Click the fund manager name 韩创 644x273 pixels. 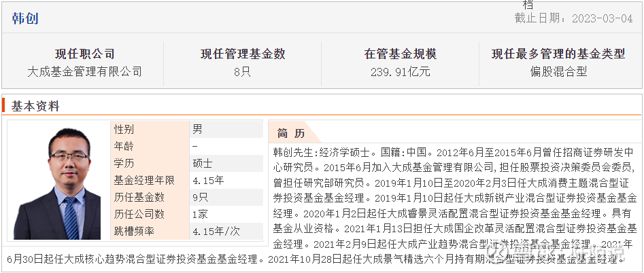click(x=25, y=18)
